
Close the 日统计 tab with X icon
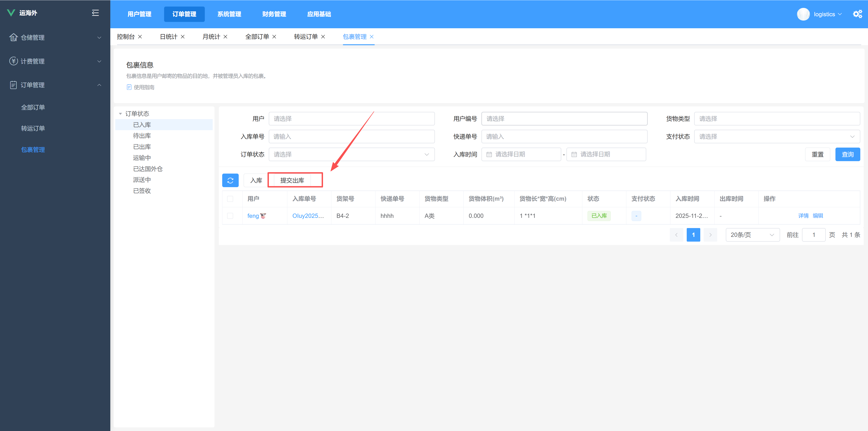[x=183, y=37]
